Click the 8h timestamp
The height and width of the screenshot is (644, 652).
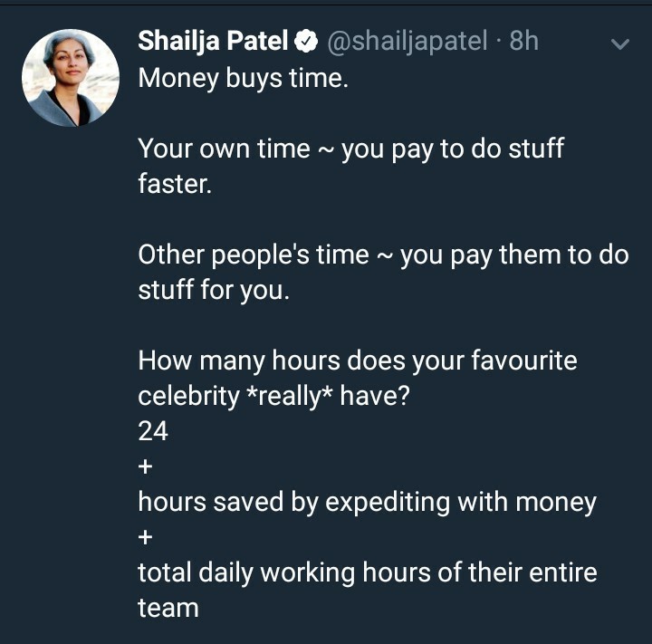tap(524, 41)
